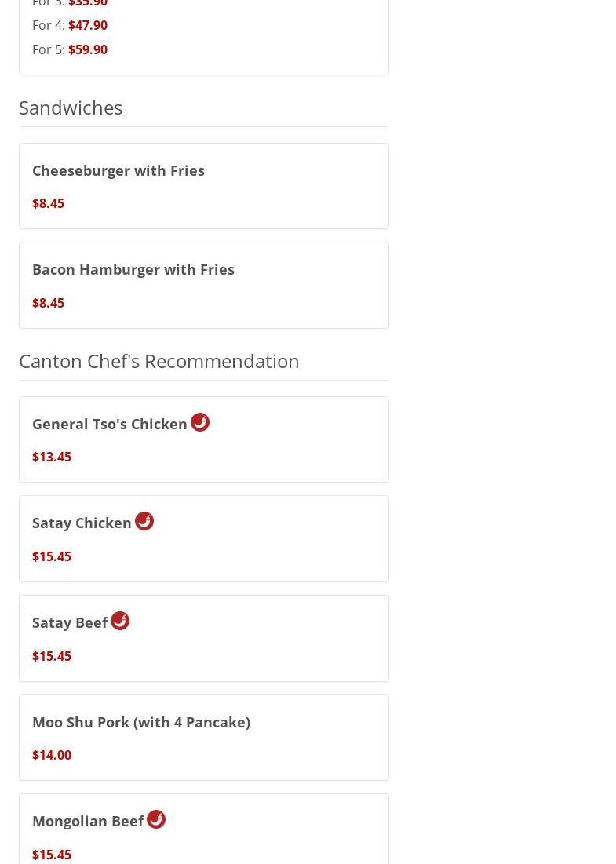Select the For 5 option at $59.90
616x864 pixels.
70,49
